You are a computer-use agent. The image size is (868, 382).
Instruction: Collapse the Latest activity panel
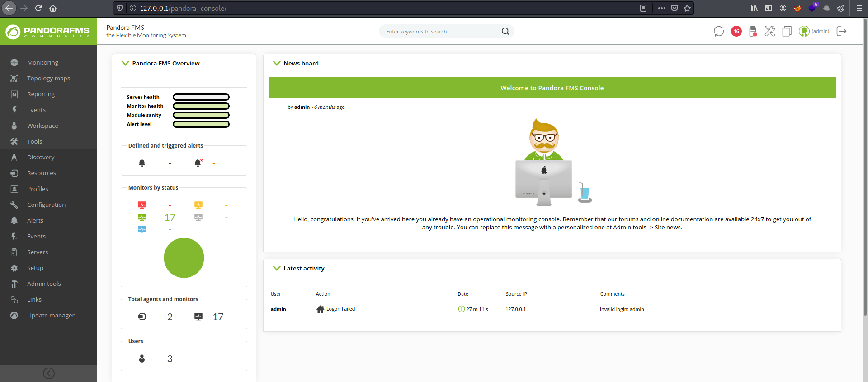click(277, 268)
